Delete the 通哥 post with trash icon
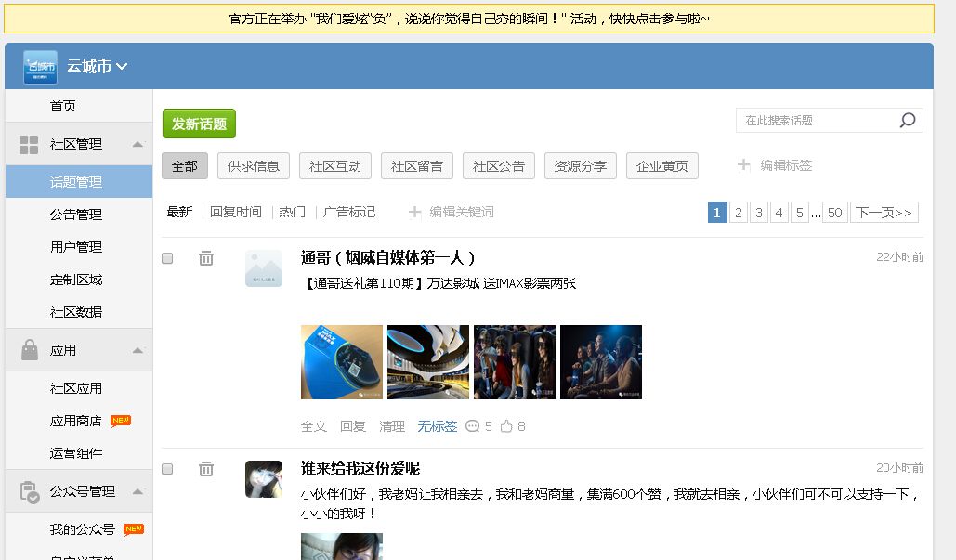This screenshot has width=956, height=560. point(206,258)
